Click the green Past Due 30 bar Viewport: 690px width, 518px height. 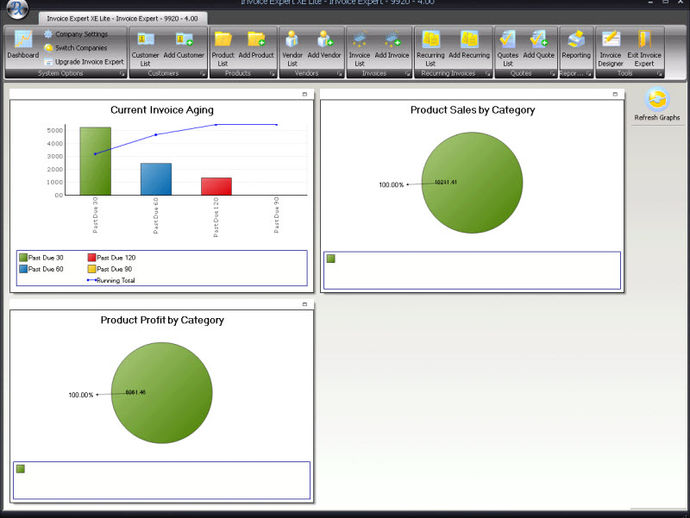pyautogui.click(x=95, y=161)
